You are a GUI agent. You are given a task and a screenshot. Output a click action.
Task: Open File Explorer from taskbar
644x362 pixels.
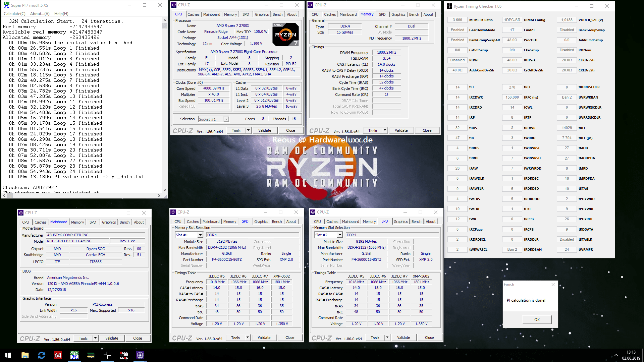[25, 355]
